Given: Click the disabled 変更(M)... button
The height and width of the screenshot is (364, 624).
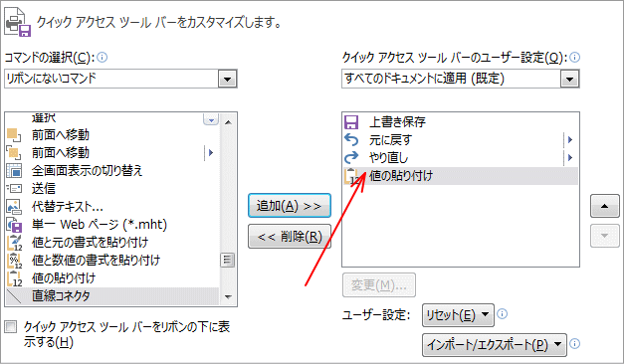Looking at the screenshot, I should [x=379, y=284].
